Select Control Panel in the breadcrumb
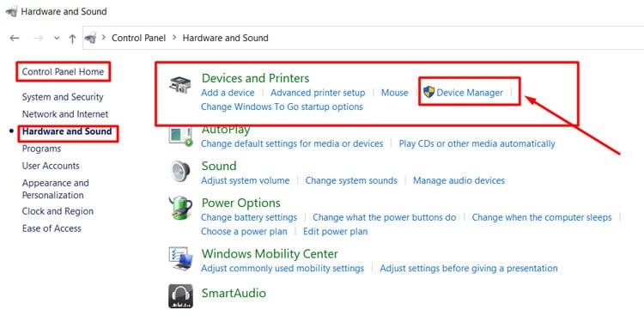This screenshot has width=644, height=322. (x=138, y=38)
